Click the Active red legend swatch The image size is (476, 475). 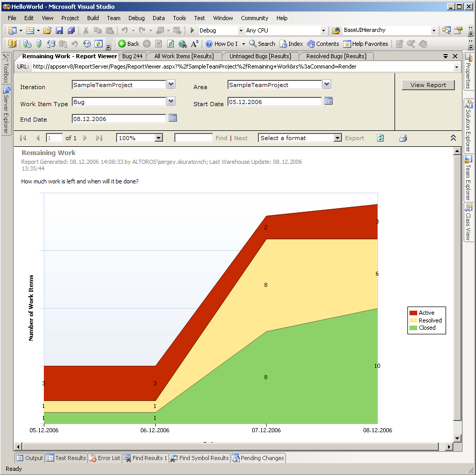[x=413, y=313]
